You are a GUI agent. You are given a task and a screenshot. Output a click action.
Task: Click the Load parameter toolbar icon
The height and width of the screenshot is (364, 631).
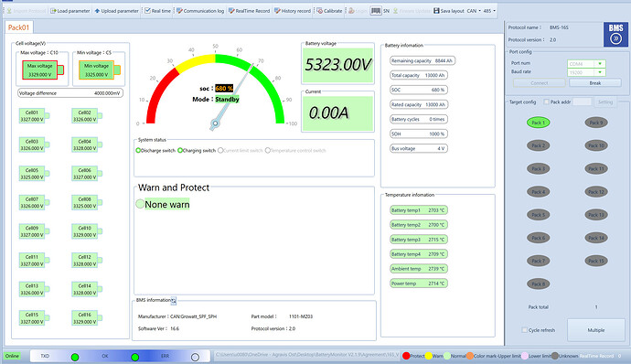53,11
